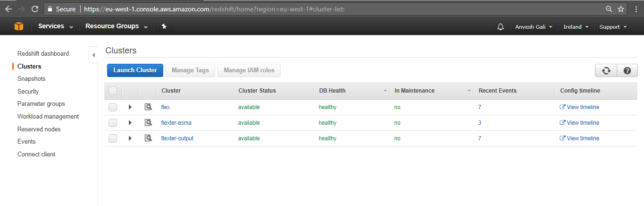Expand the flex cluster row
This screenshot has height=206, width=644.
[x=130, y=107]
